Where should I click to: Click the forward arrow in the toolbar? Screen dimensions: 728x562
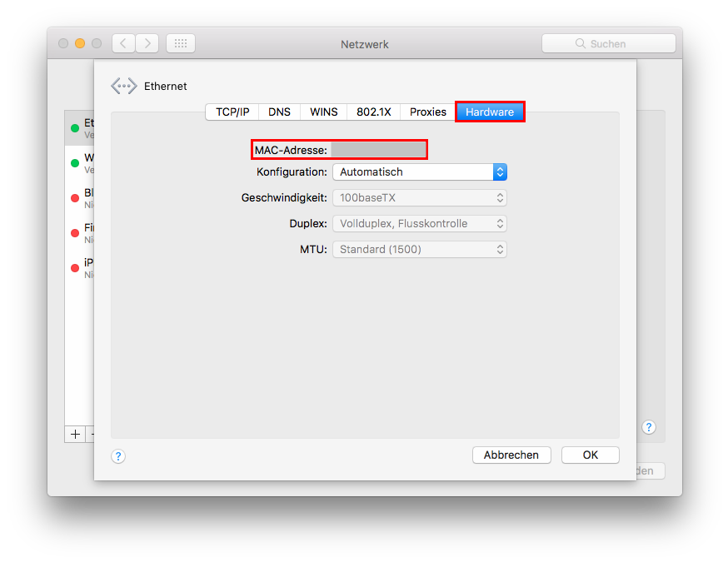tap(147, 43)
